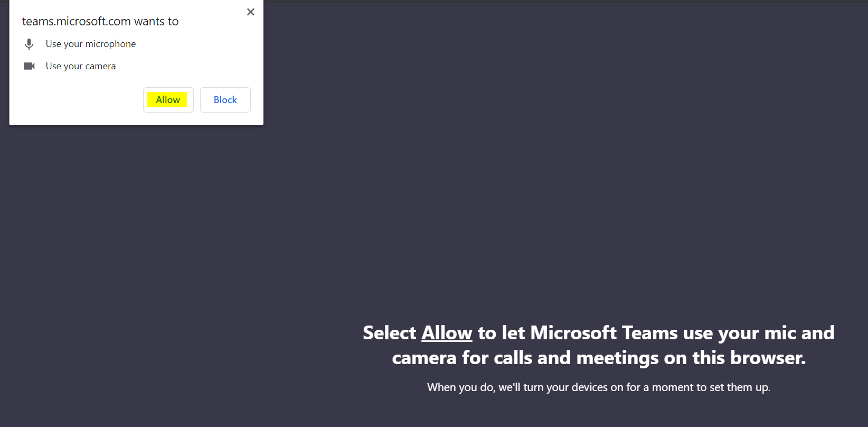Close the permission prompt with the X
868x427 pixels.
coord(251,12)
